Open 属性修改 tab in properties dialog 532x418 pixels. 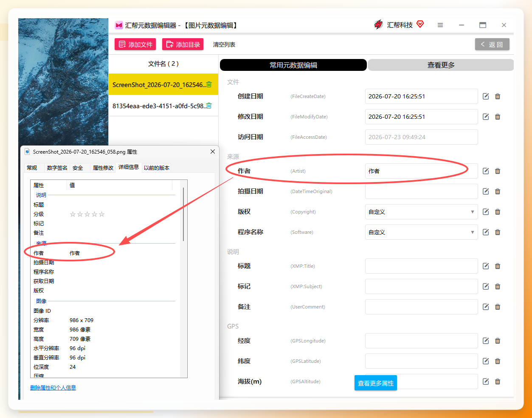[103, 168]
